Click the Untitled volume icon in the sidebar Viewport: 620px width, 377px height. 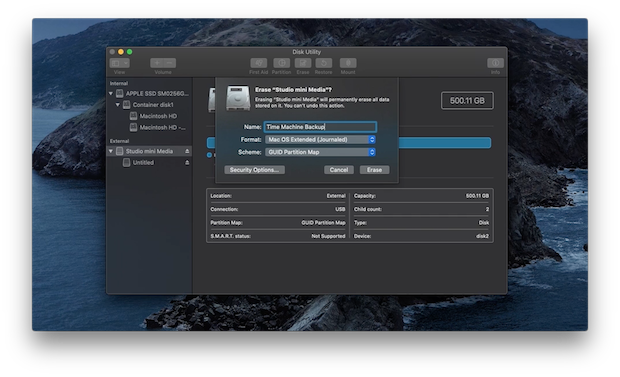tap(127, 163)
